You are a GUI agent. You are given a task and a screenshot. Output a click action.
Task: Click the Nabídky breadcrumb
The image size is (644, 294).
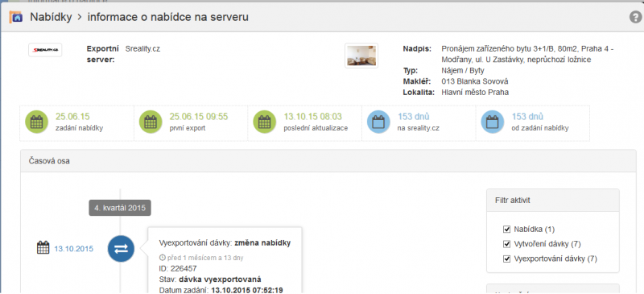51,17
